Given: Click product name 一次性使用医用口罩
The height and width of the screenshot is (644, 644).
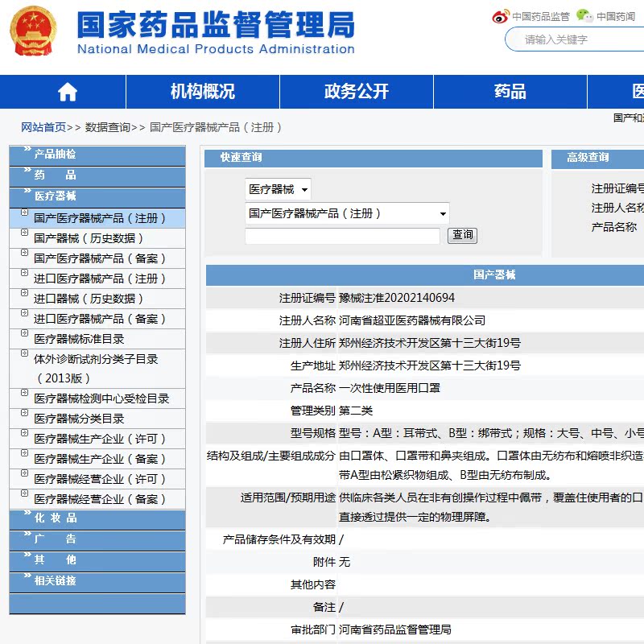Looking at the screenshot, I should (x=390, y=388).
